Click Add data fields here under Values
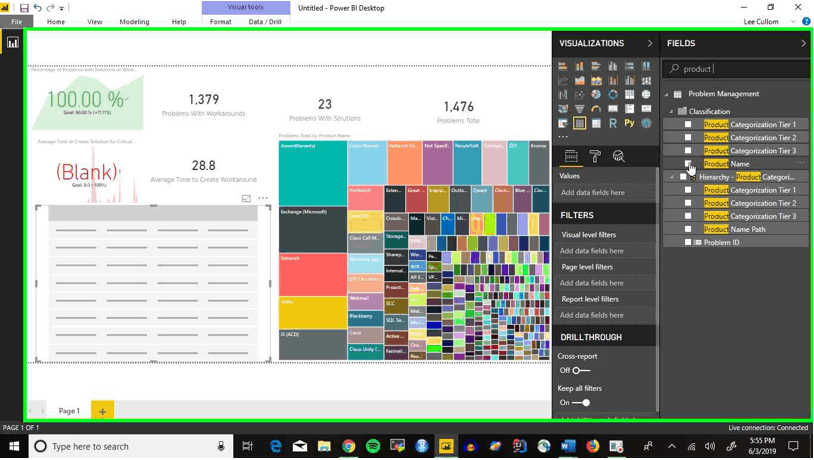814x460 pixels. pyautogui.click(x=606, y=193)
